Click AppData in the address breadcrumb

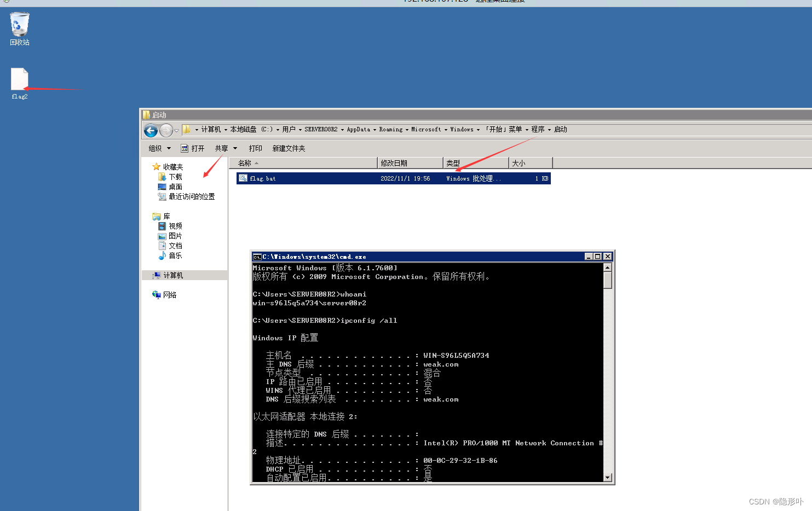[x=359, y=130]
